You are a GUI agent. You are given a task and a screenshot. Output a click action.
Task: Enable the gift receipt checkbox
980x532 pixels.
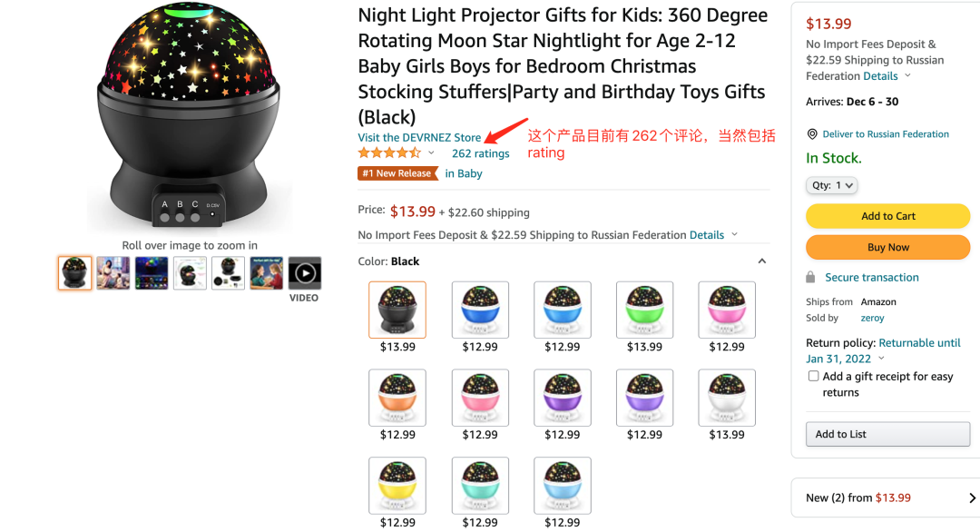[x=813, y=376]
